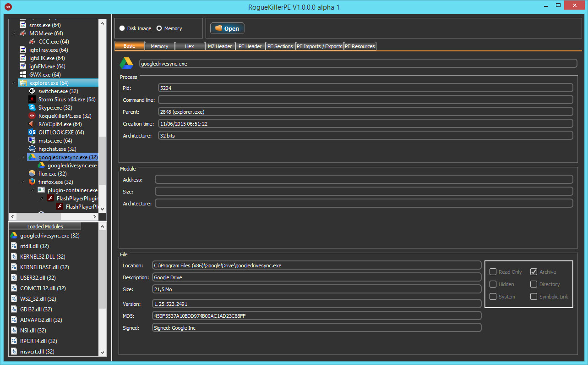Click the Skype.exe icon
The image size is (588, 365).
(x=32, y=107)
